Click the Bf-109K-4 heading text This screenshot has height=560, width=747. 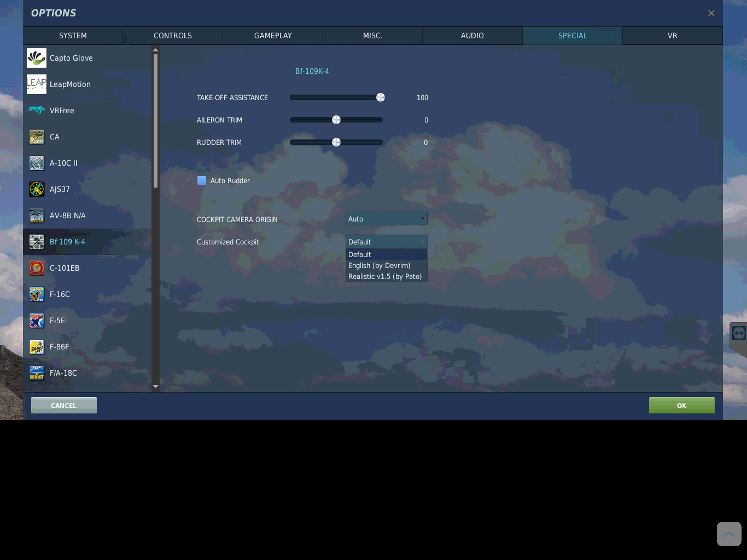click(312, 71)
